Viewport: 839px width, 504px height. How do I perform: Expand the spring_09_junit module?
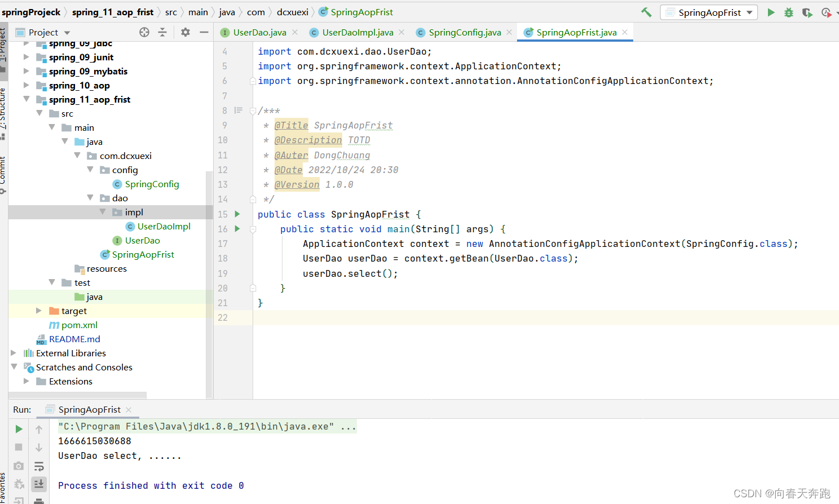coord(26,57)
